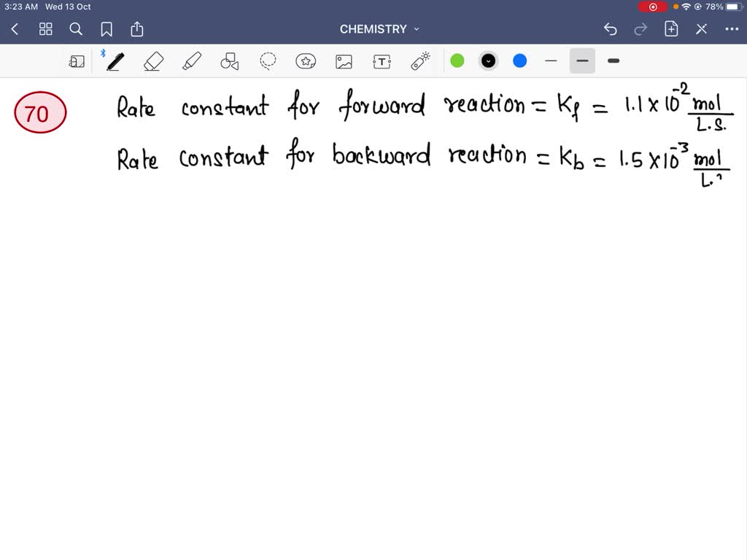Expand the pen color options on black swatch

pos(488,61)
